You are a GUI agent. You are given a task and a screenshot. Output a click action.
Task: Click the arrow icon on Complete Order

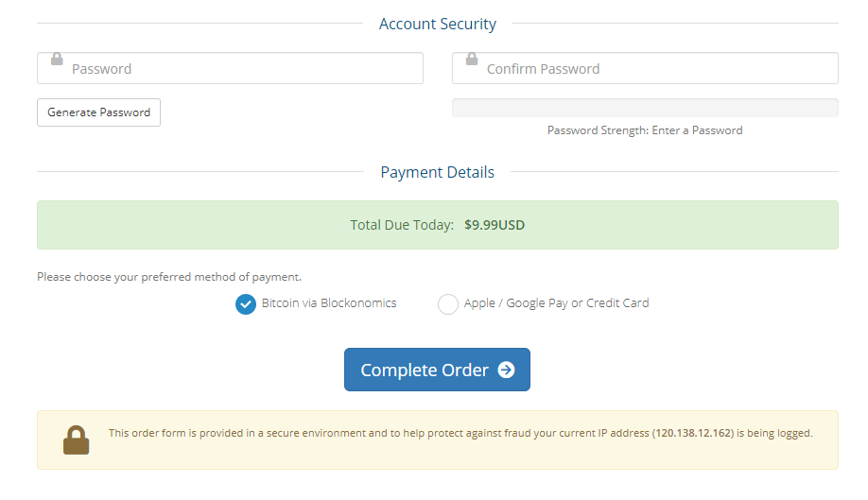pos(507,370)
